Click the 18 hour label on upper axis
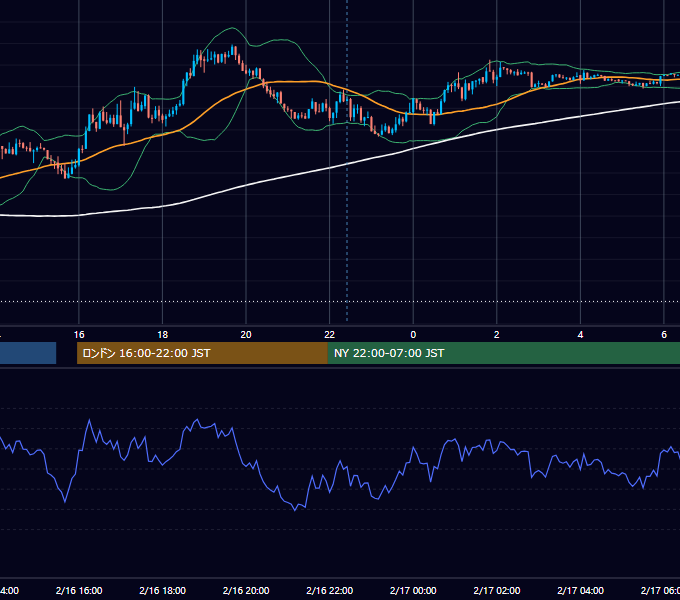The image size is (680, 600). pos(163,335)
